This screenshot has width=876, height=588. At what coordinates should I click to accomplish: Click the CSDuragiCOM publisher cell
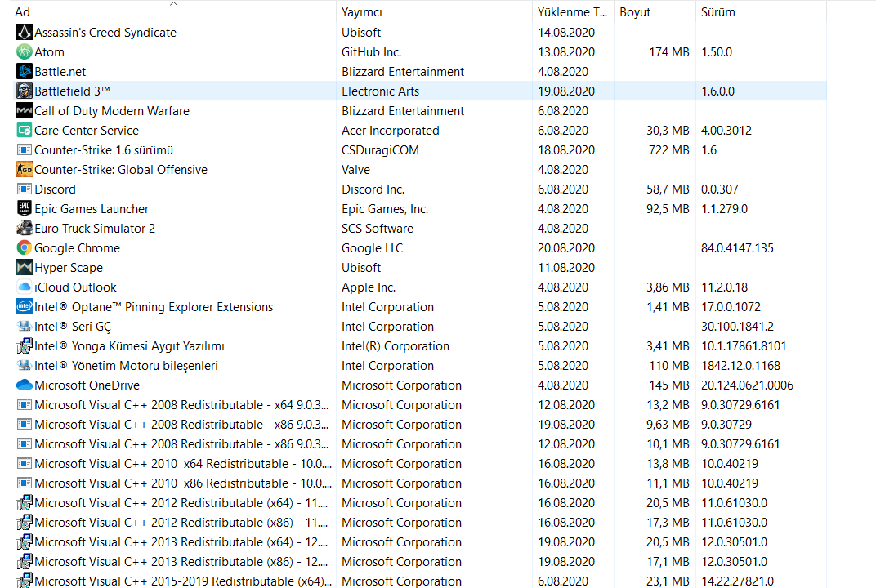point(381,150)
